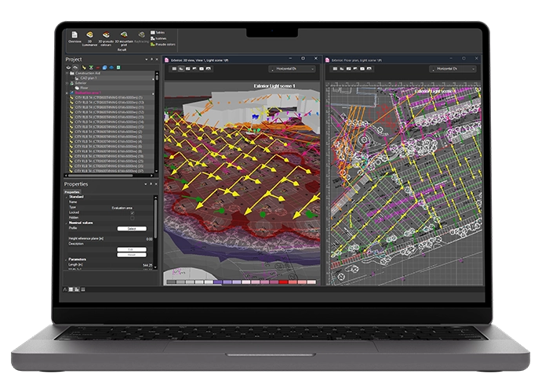Click the Raytracing ribbon icon
Viewport: 549px width, 392px height.
[x=141, y=37]
